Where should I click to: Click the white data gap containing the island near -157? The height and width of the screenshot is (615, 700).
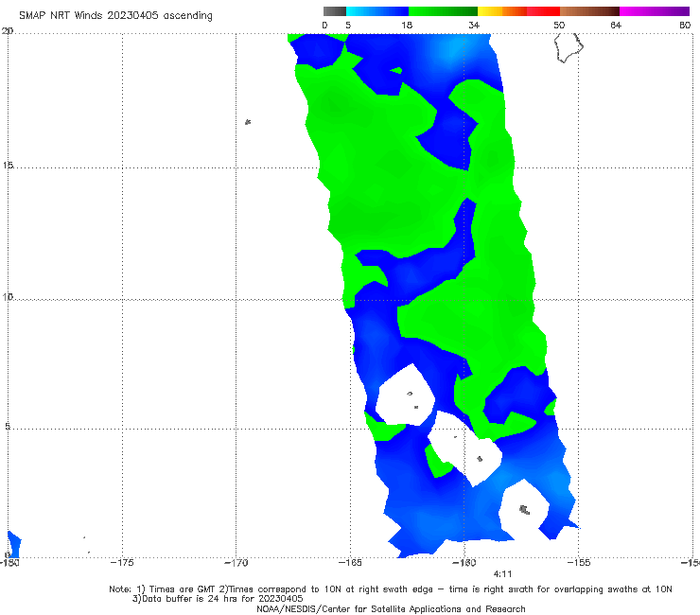point(524,508)
